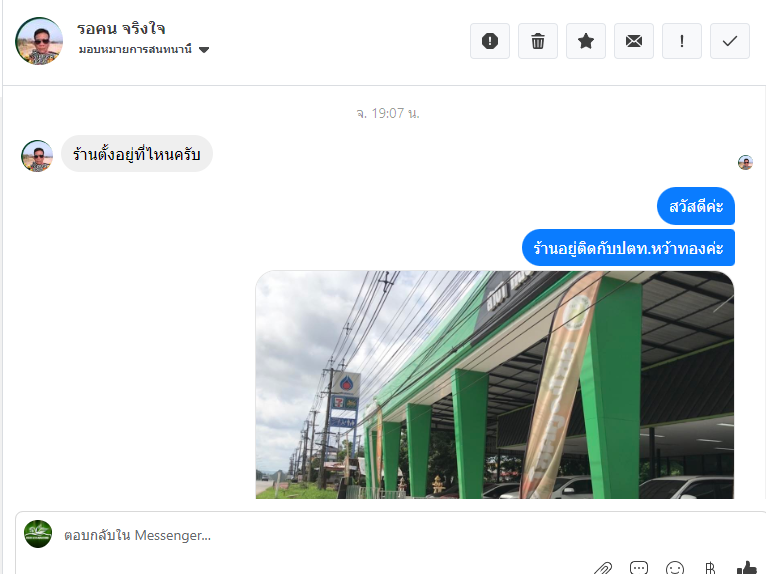
Task: Mark conversation as spam icon
Action: [x=489, y=41]
